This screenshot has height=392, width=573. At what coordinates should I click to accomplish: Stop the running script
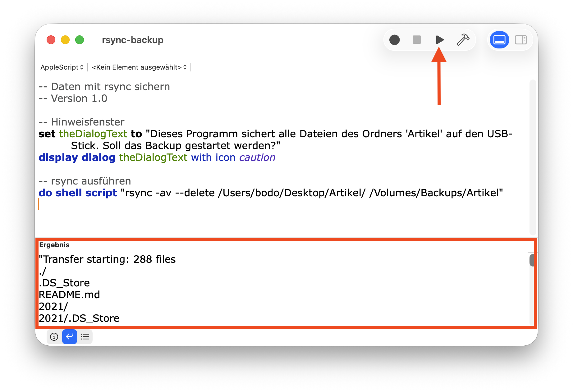pyautogui.click(x=417, y=40)
